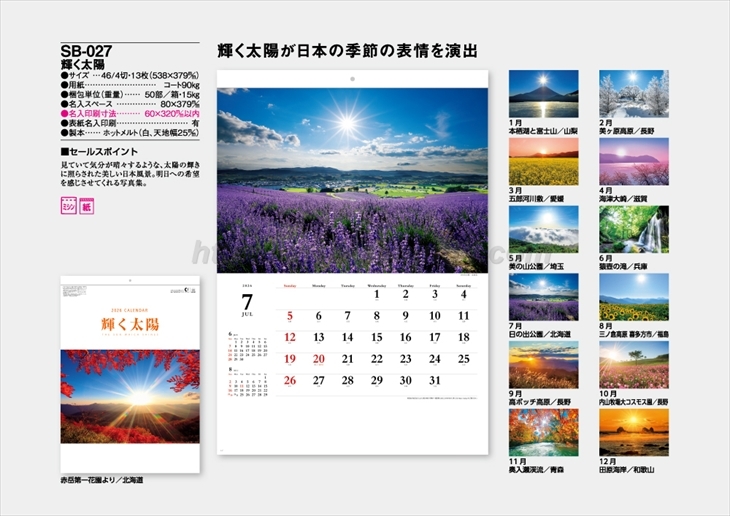Pick the July lavender field thumbnail

(543, 297)
